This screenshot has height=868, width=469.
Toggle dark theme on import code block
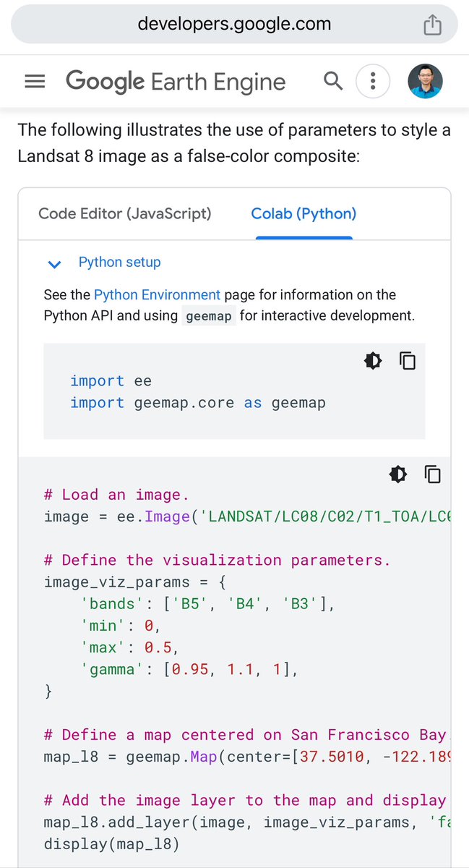click(x=373, y=360)
